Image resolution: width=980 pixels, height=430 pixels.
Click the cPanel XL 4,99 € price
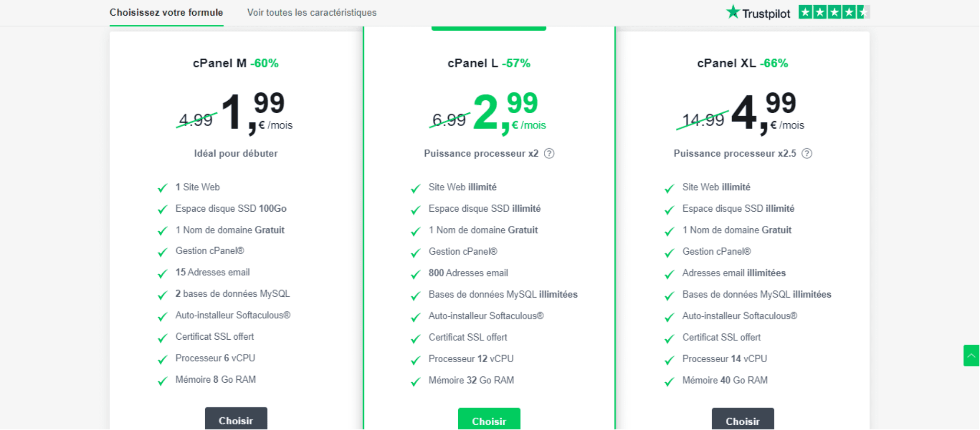[768, 113]
